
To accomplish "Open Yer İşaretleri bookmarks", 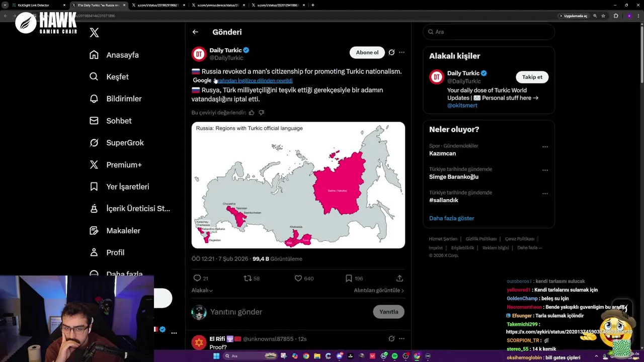I will click(119, 187).
